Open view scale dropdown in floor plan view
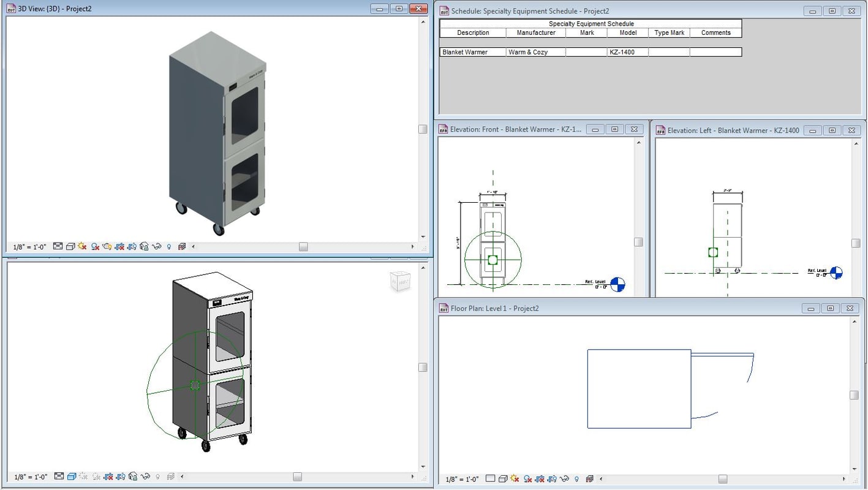 (x=462, y=479)
